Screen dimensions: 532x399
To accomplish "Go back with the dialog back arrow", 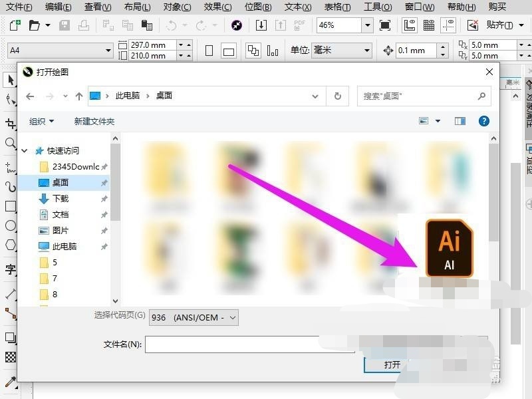I will (30, 96).
